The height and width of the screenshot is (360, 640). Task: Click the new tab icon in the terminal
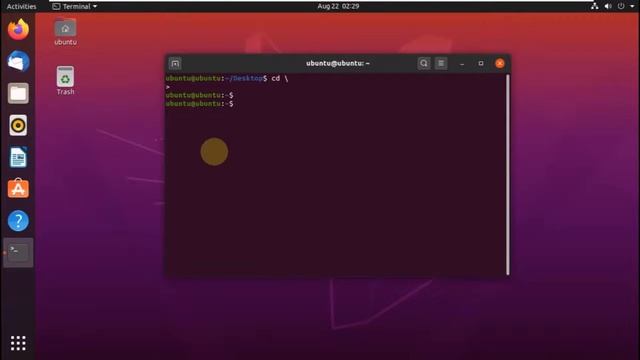pyautogui.click(x=175, y=64)
